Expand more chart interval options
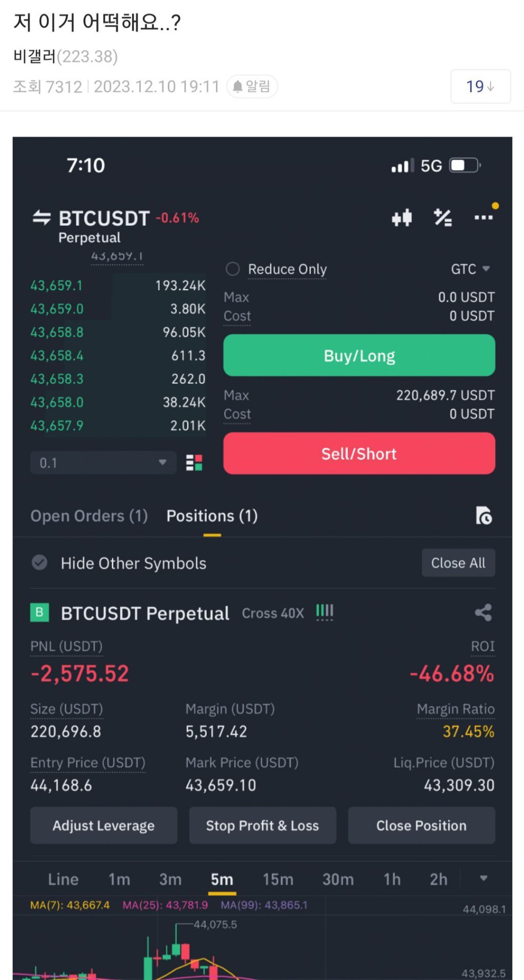The width and height of the screenshot is (524, 980). coord(484,879)
